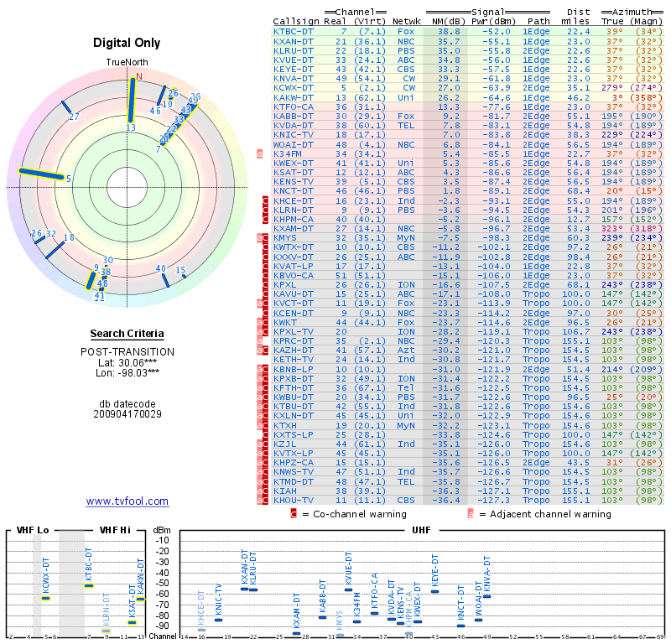The height and width of the screenshot is (644, 671).
Task: Click the red co-channel warning legend icon
Action: coord(294,513)
